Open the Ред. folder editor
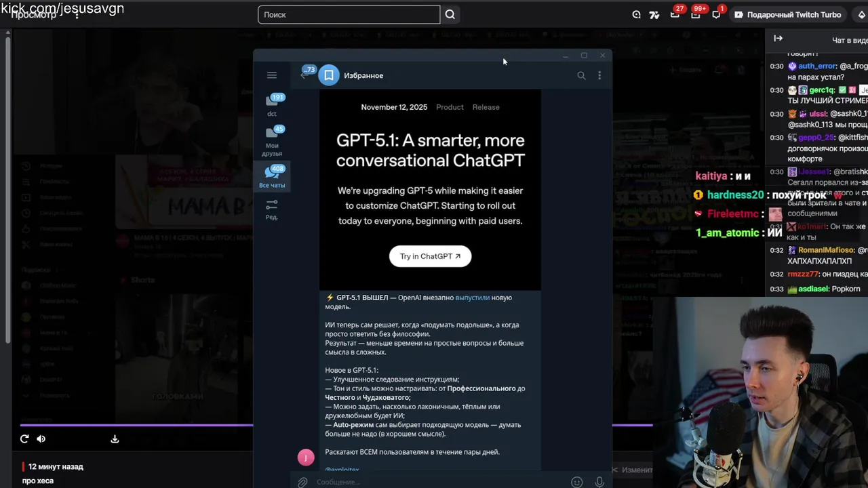This screenshot has width=868, height=488. point(272,209)
